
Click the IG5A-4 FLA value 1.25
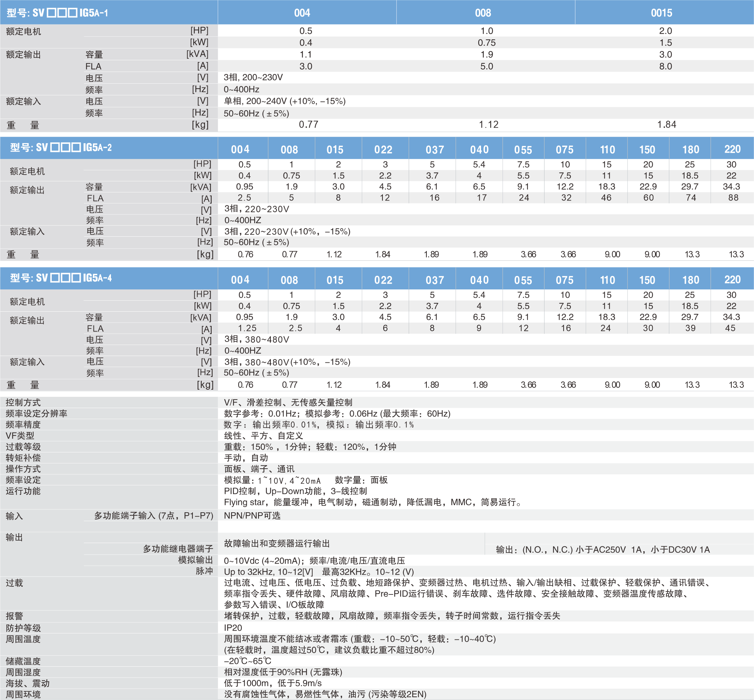pos(247,328)
